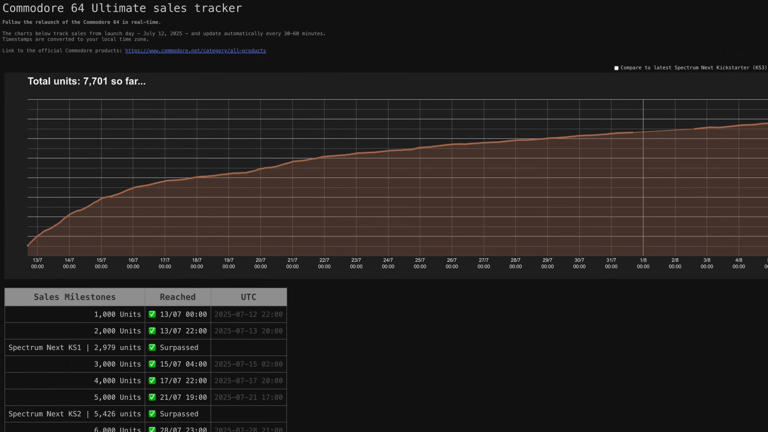Click the UTC column header

(x=248, y=297)
